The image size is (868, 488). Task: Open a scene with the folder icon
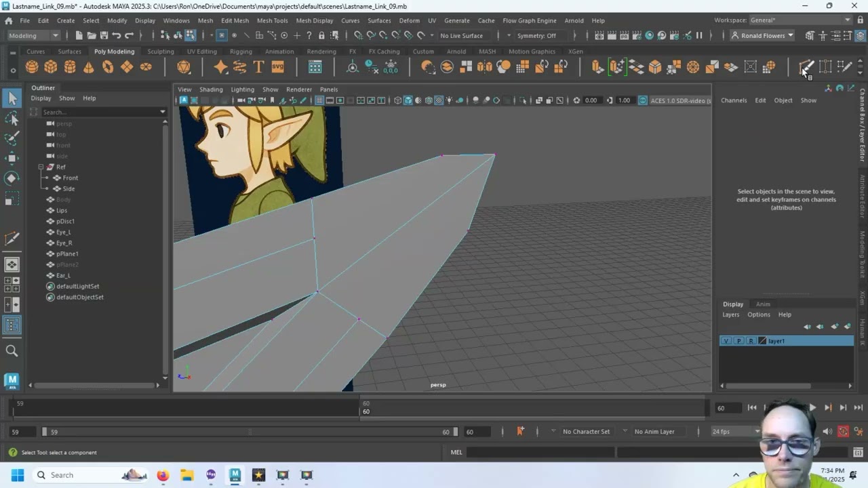tap(92, 35)
